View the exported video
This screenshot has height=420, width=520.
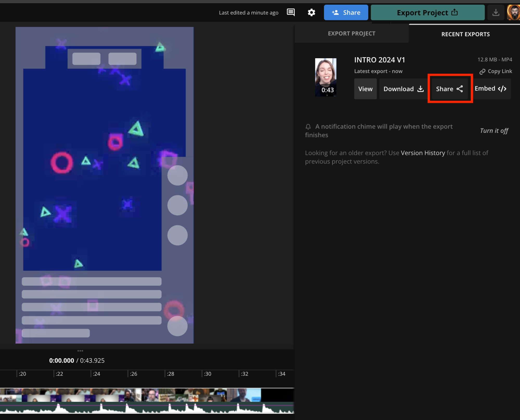coord(365,89)
